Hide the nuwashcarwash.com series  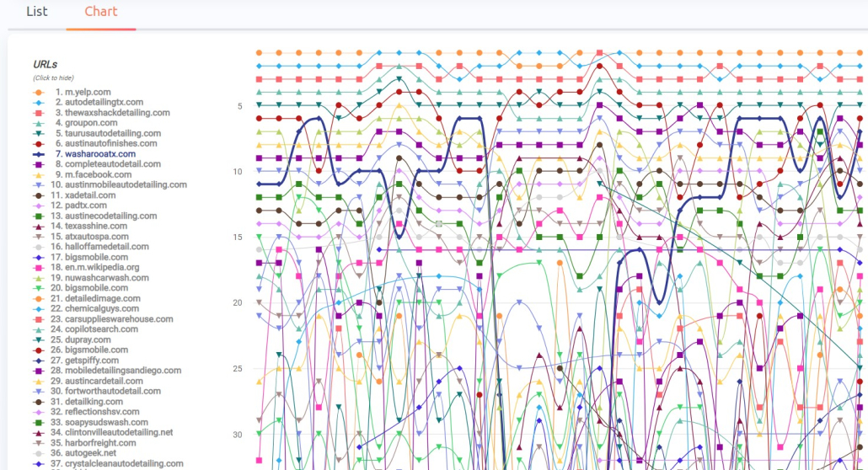pos(99,278)
